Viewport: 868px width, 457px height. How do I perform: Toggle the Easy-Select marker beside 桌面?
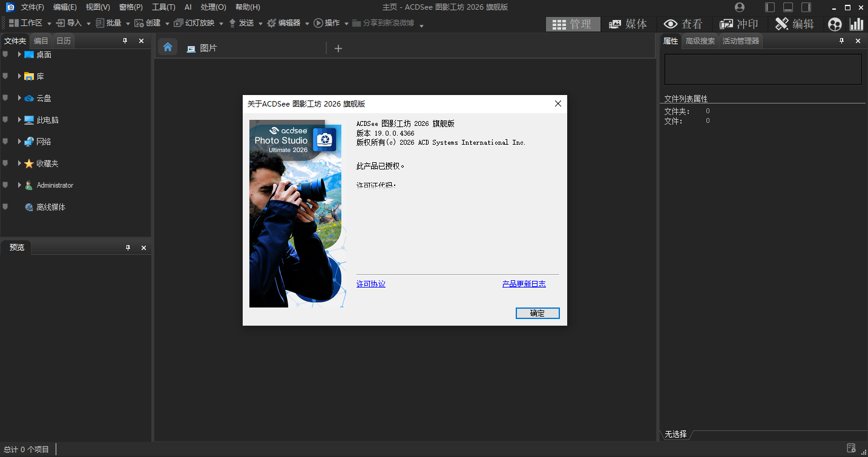(x=5, y=54)
